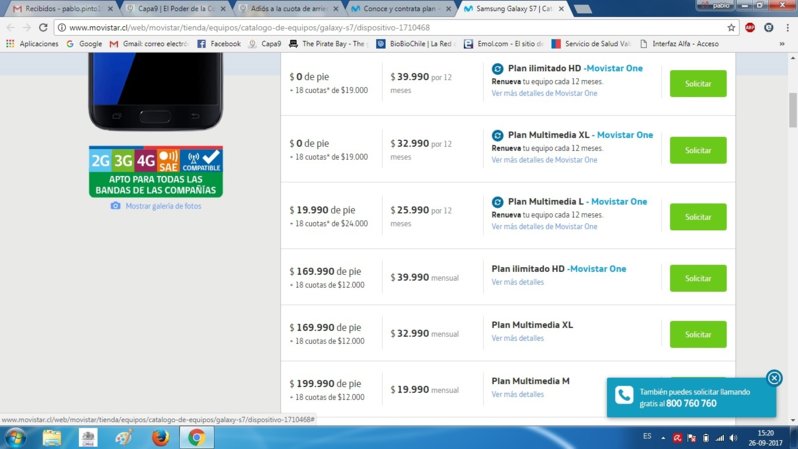Screen dimensions: 798x449
Task: Select the Chrome taskbar icon
Action: (196, 437)
